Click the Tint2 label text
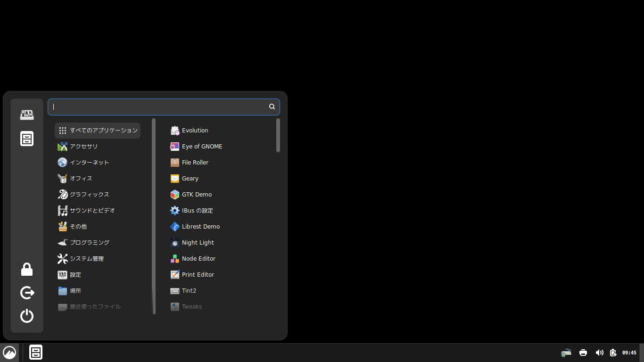Image resolution: width=644 pixels, height=362 pixels. pyautogui.click(x=189, y=291)
